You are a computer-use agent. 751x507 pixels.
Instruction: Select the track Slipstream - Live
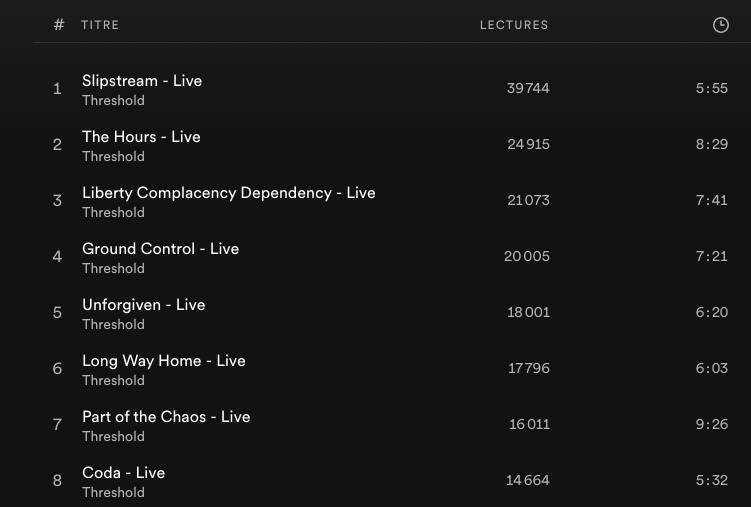point(142,81)
